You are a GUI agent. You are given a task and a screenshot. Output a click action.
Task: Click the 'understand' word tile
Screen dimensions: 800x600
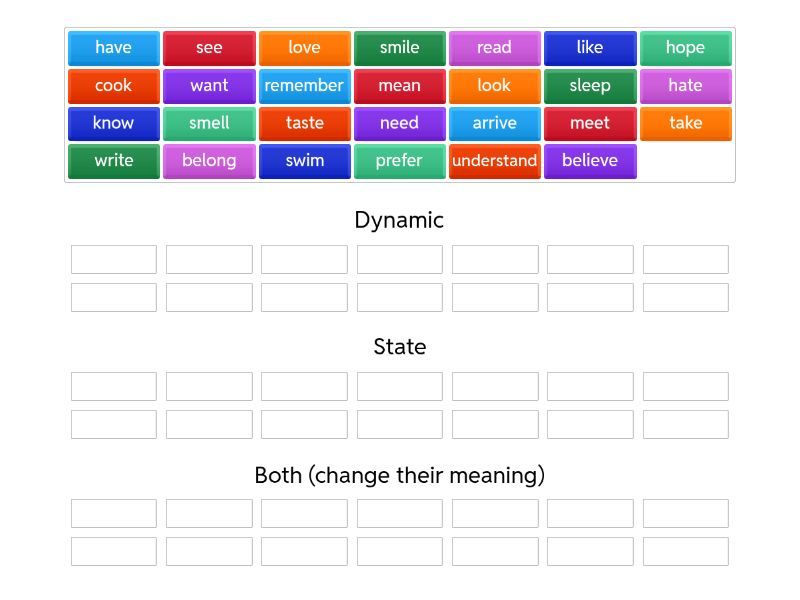pos(494,161)
